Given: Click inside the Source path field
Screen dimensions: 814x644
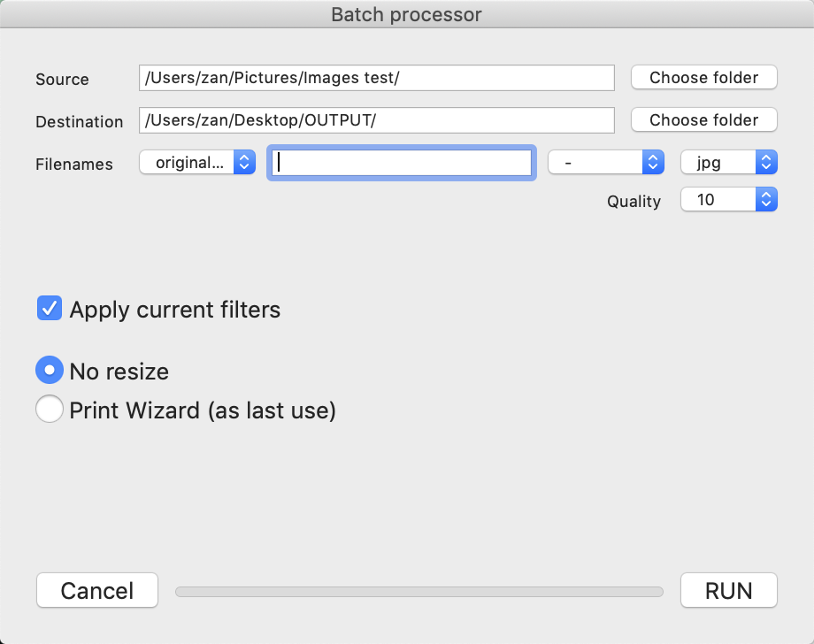Looking at the screenshot, I should [376, 78].
